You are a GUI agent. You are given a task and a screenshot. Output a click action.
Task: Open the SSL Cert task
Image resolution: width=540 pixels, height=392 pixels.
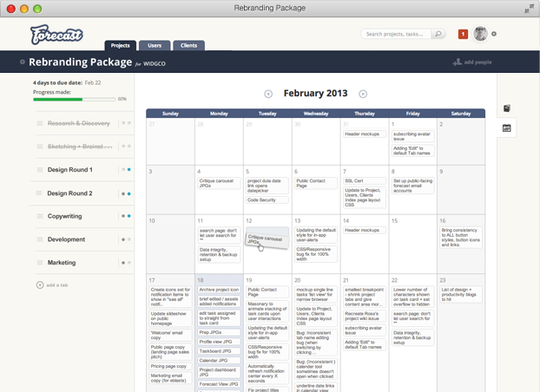point(365,180)
